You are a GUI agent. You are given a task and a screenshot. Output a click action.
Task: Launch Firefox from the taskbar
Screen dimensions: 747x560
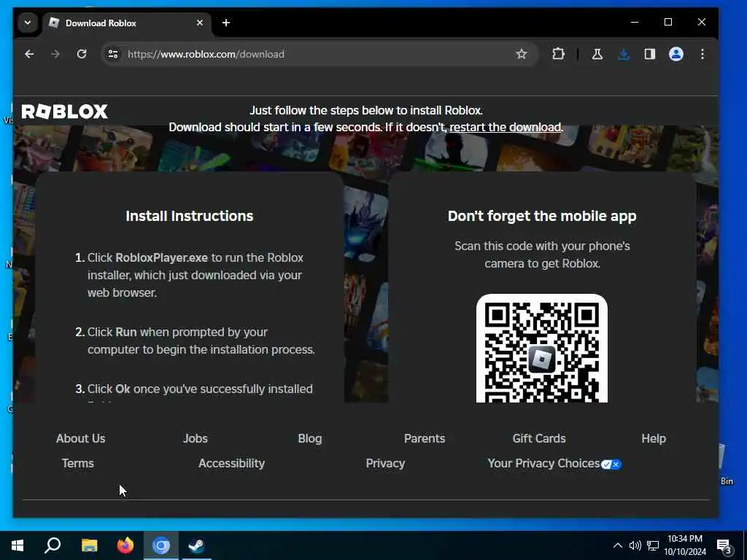click(125, 545)
